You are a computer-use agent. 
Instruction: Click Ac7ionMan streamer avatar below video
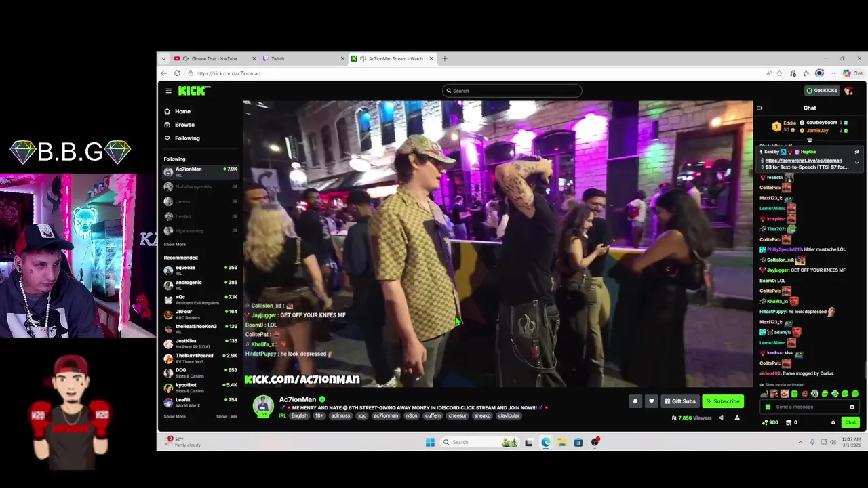[x=264, y=406]
